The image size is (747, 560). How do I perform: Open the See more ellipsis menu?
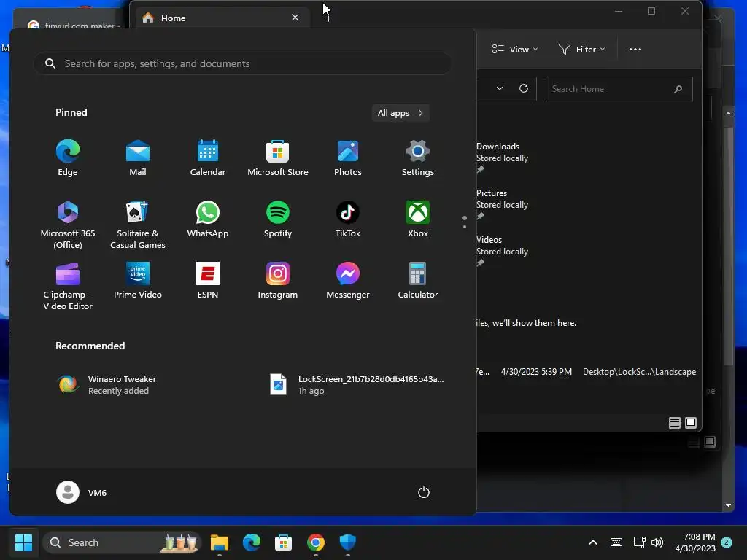635,49
